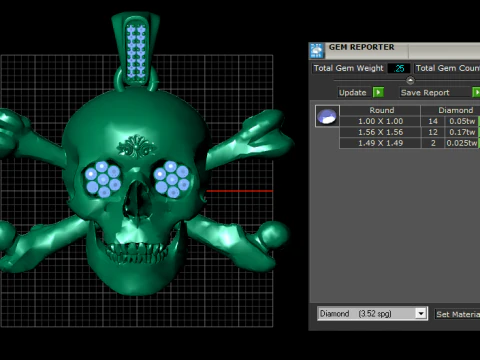Click the 0.025tw weight cell
The image size is (480, 360).
[x=462, y=143]
